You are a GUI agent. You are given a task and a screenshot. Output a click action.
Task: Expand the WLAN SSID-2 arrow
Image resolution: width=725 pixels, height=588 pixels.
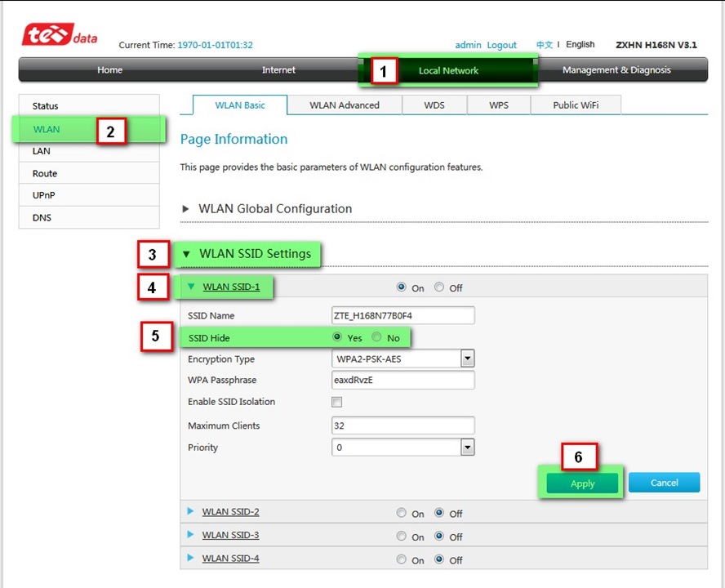point(191,512)
